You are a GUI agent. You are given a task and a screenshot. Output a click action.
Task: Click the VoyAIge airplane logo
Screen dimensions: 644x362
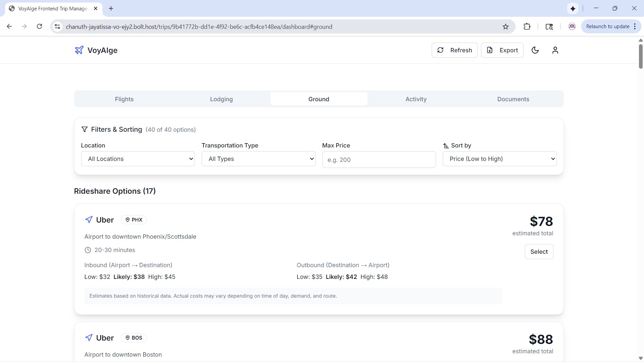coord(79,50)
